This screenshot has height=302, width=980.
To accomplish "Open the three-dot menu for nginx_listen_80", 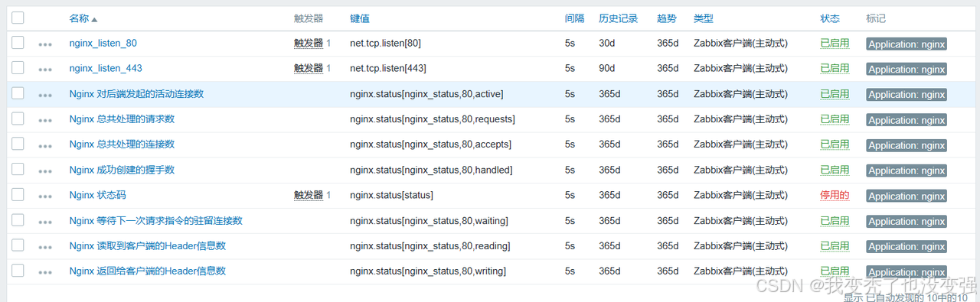I will (45, 44).
